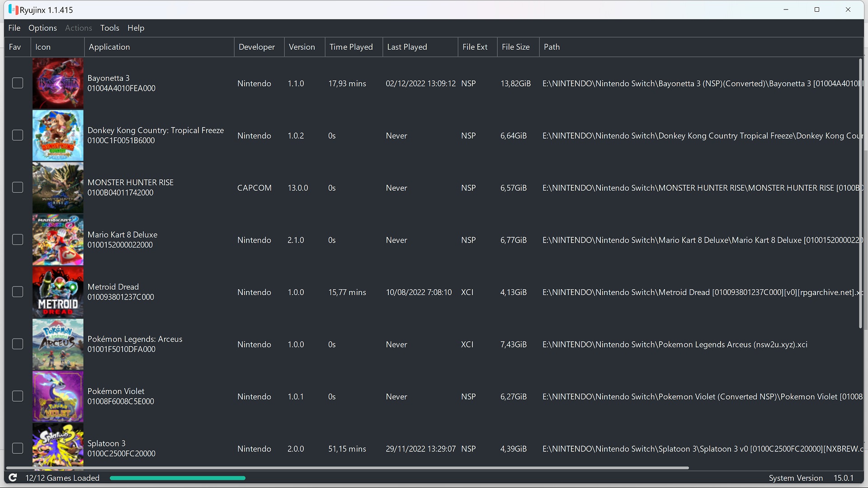
Task: Click the 4,13GiB file size cell
Action: 514,292
